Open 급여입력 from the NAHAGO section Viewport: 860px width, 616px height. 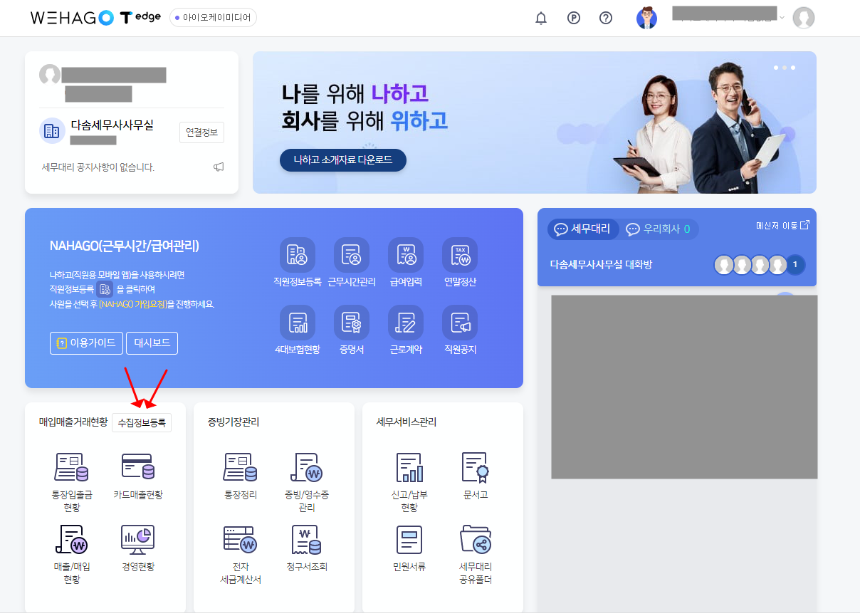(x=406, y=254)
